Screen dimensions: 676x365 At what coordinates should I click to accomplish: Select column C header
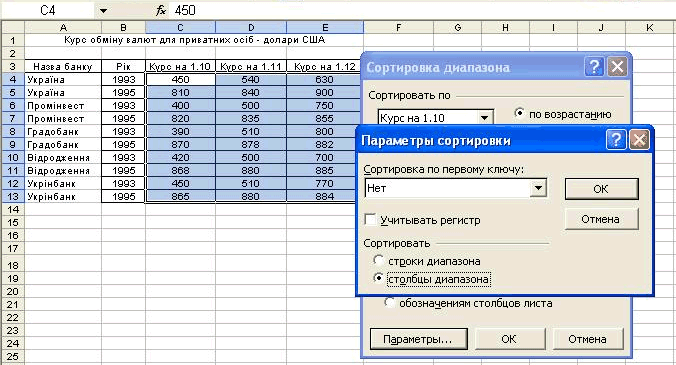tap(180, 28)
